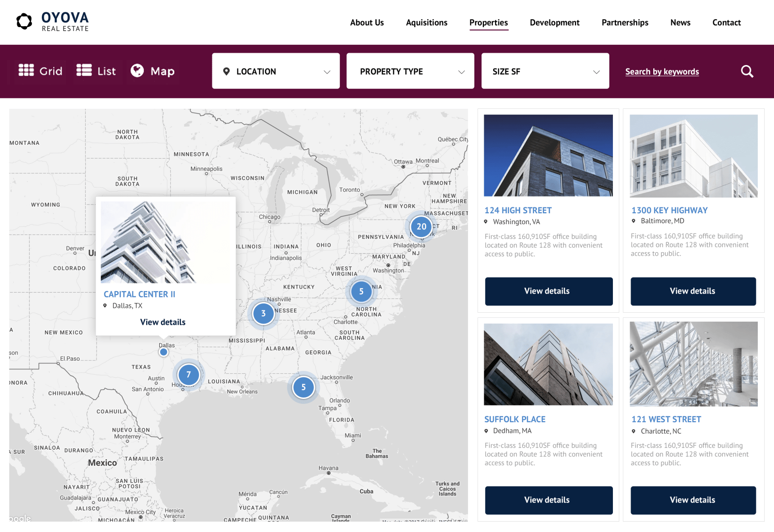This screenshot has height=532, width=774.
Task: Click the 124 High Street building photo
Action: point(548,156)
